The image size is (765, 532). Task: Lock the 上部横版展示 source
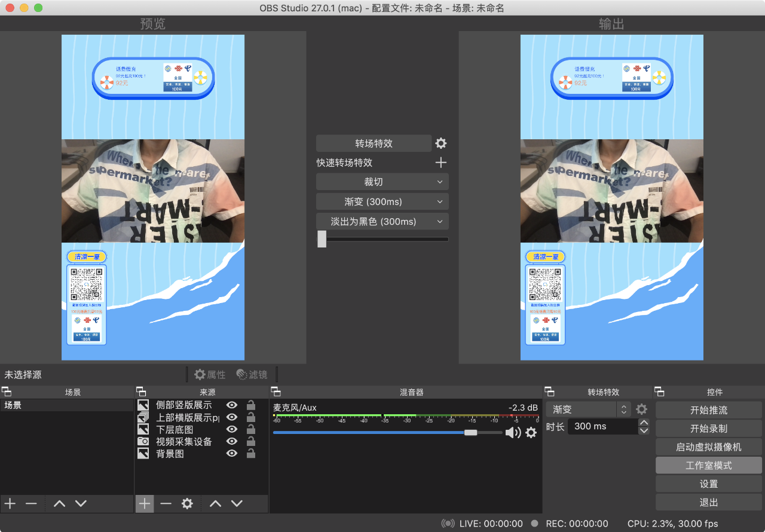tap(251, 417)
